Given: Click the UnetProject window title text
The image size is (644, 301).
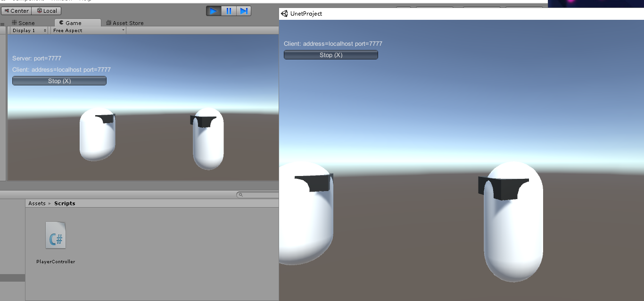Looking at the screenshot, I should 306,14.
